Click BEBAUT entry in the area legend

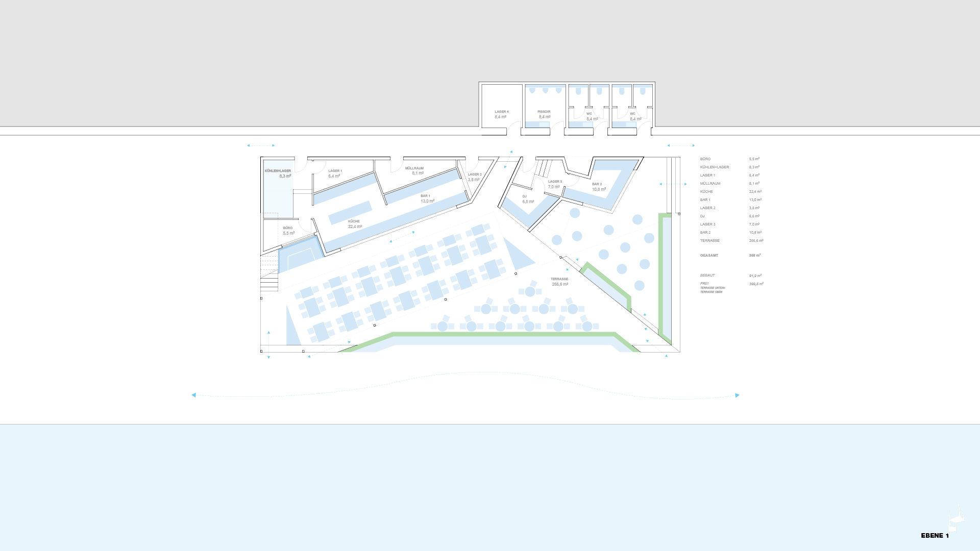point(707,275)
